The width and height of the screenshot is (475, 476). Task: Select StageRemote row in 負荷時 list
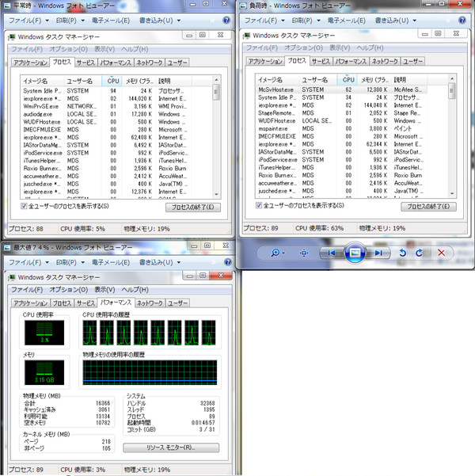[341, 113]
